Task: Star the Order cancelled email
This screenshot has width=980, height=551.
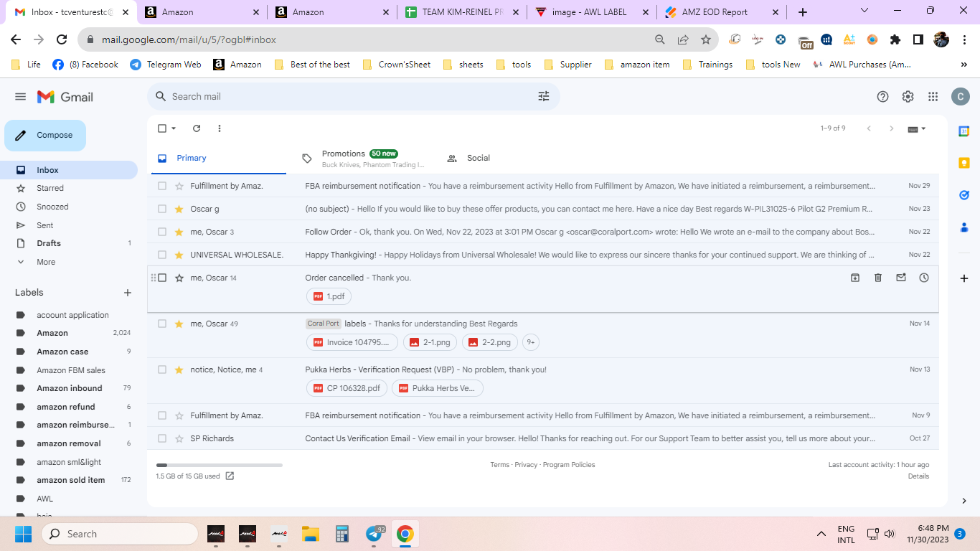Action: pos(179,278)
